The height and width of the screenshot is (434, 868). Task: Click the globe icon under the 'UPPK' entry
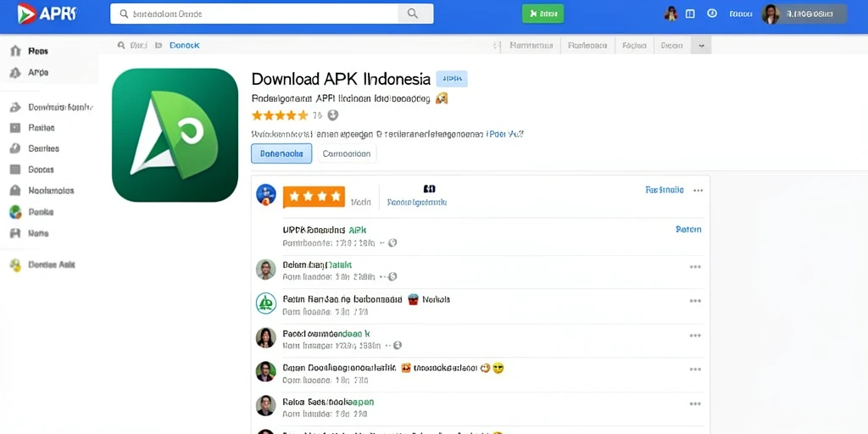392,242
